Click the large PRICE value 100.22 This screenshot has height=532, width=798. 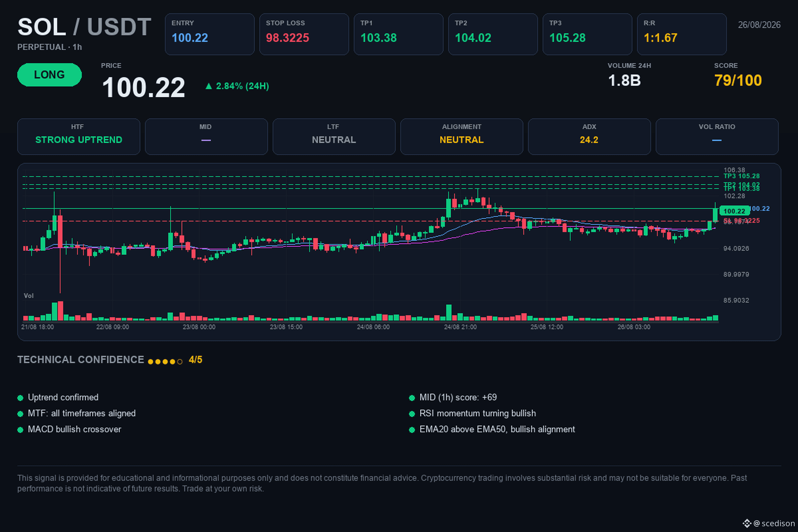coord(144,87)
